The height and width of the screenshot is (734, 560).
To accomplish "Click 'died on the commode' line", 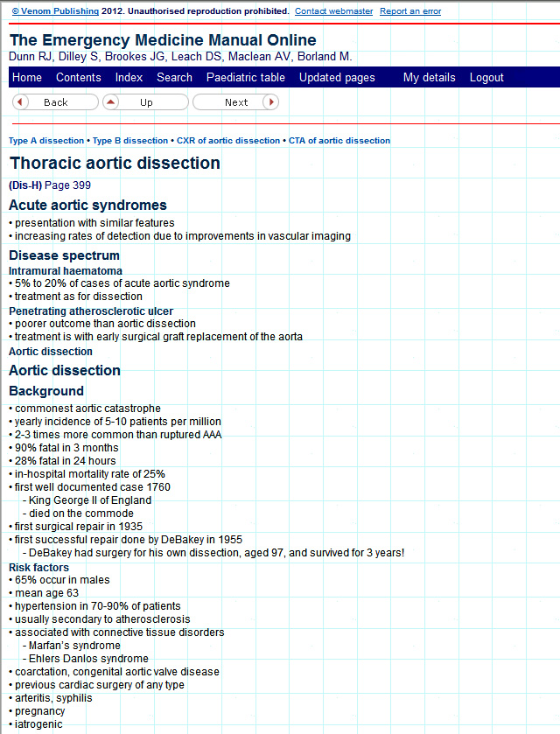I will [x=78, y=513].
